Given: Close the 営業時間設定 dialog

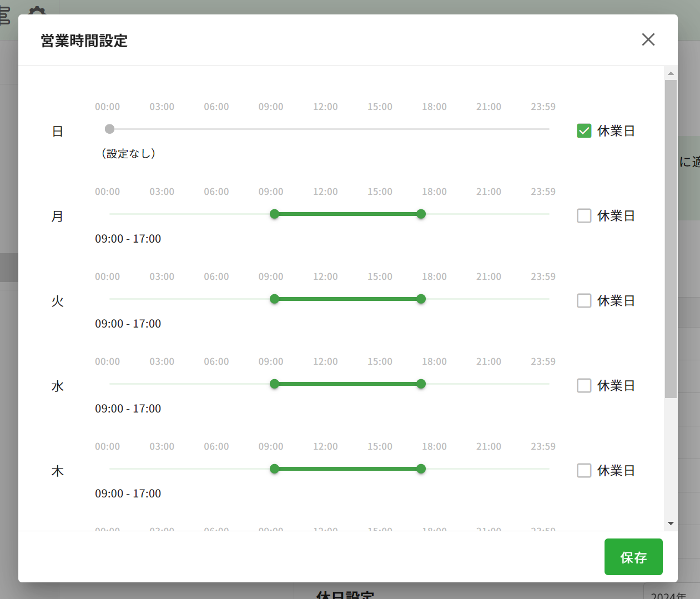Looking at the screenshot, I should coord(648,39).
